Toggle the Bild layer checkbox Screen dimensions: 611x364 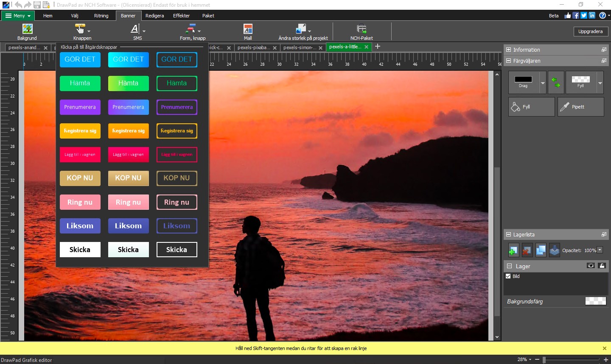point(508,276)
